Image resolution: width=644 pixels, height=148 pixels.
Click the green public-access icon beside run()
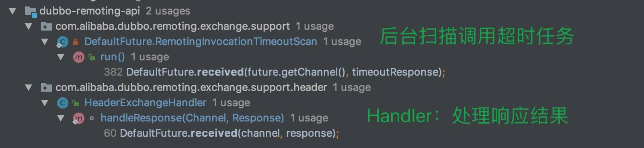coord(92,58)
